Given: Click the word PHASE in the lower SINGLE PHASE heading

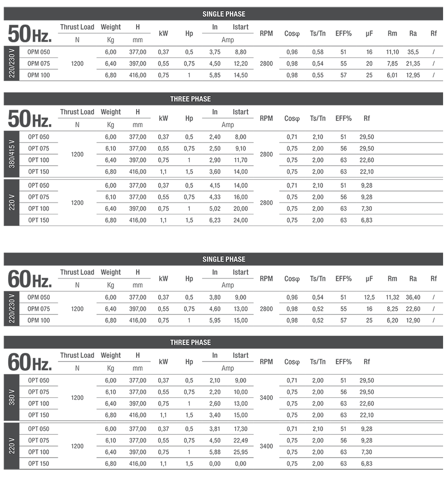Looking at the screenshot, I should coord(235,259).
